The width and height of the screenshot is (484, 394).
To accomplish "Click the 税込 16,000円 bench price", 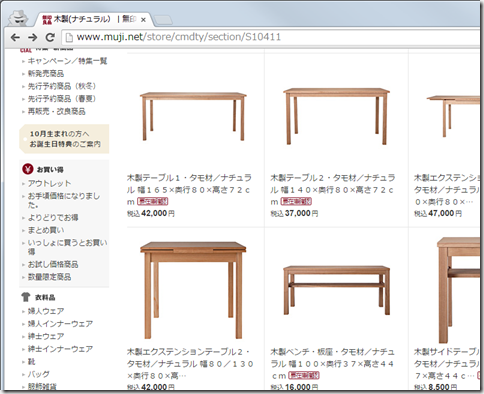I will 294,387.
